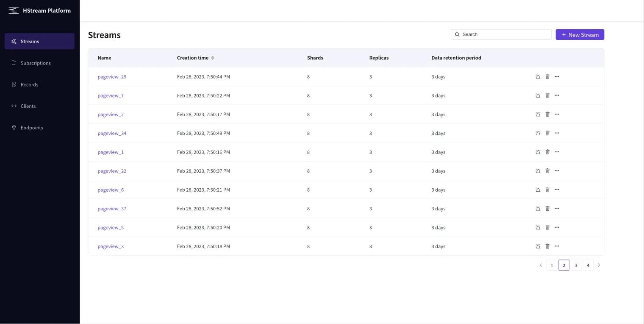Click the magnifier icon in the search box

tap(457, 34)
